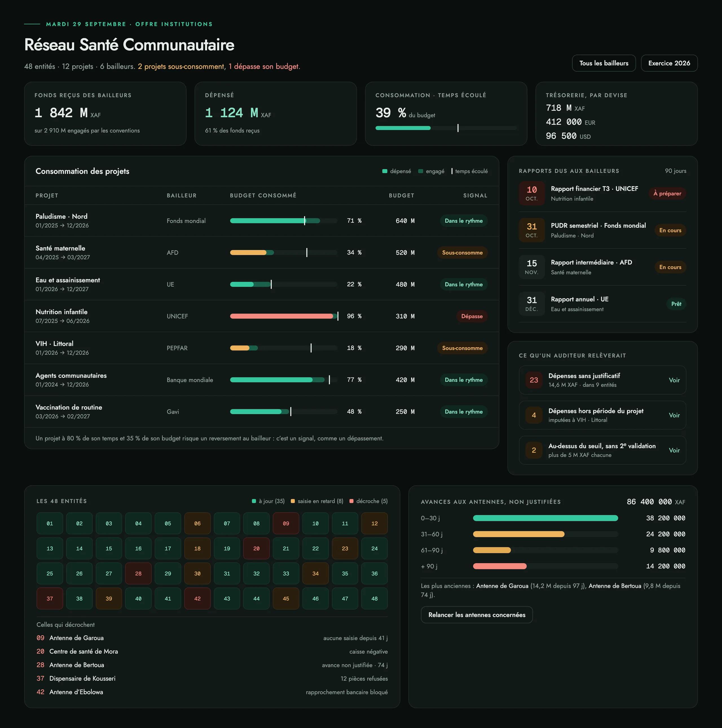
Task: Click the 0–30 j advances bar
Action: 545,518
